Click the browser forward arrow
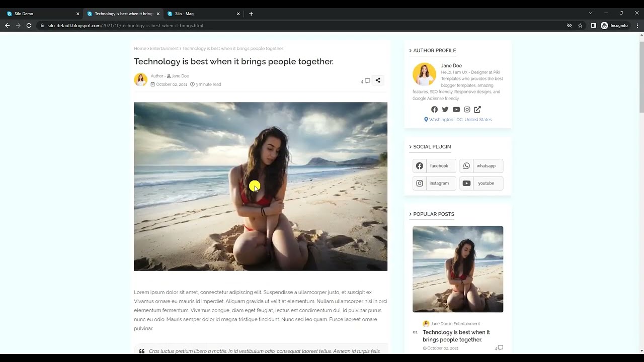The image size is (644, 362). click(x=18, y=26)
